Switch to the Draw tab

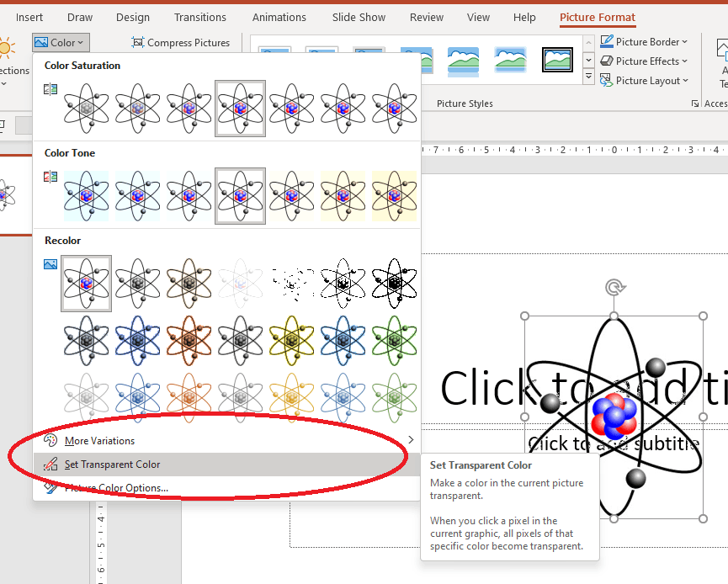pos(80,17)
